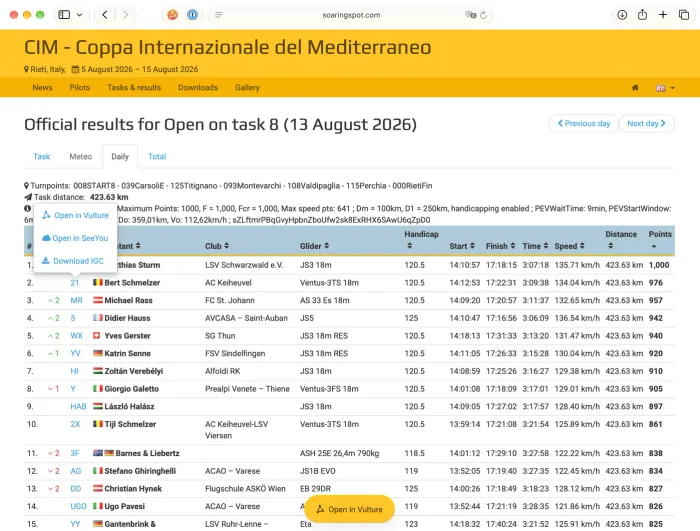700x531 pixels.
Task: Go back to the previous page
Action: pyautogui.click(x=104, y=15)
